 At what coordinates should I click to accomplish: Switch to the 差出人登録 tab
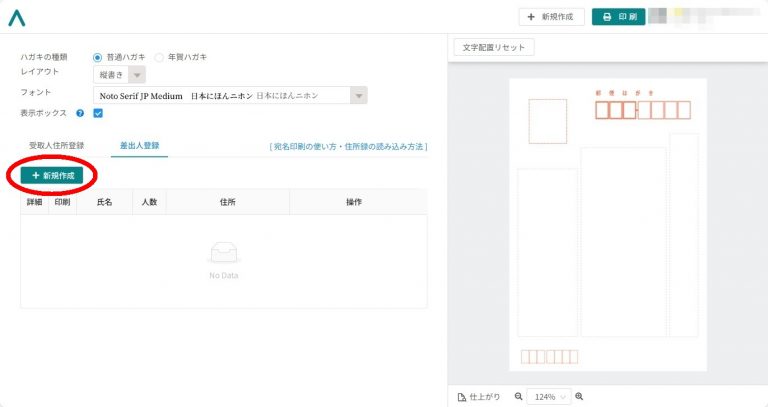(x=140, y=145)
